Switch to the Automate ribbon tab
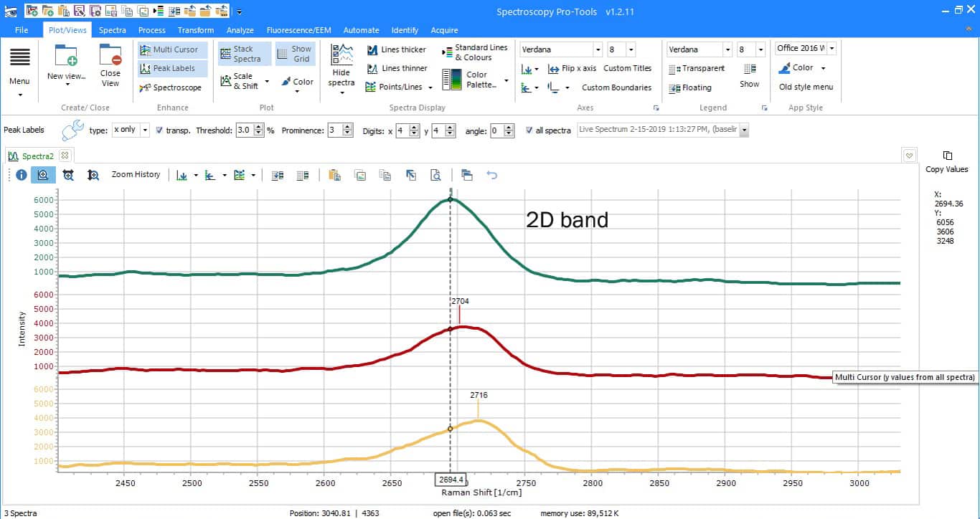 click(361, 30)
